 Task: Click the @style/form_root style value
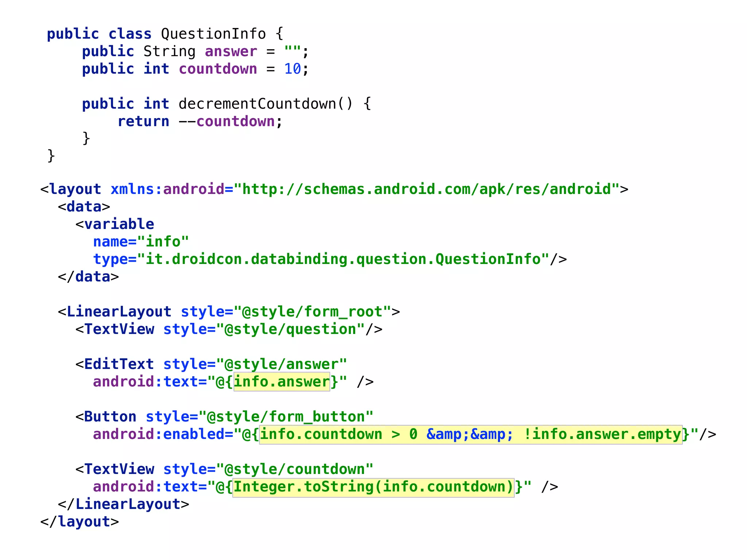[x=312, y=312]
